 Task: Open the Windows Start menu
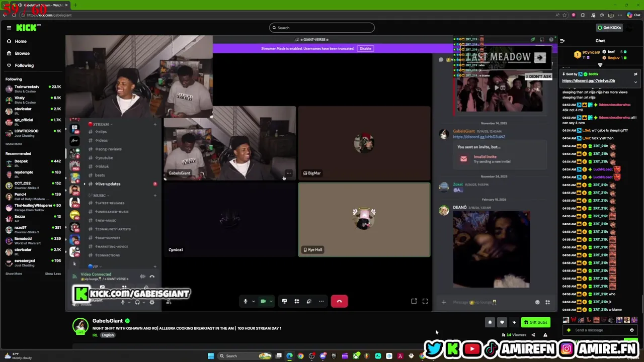[x=211, y=356]
